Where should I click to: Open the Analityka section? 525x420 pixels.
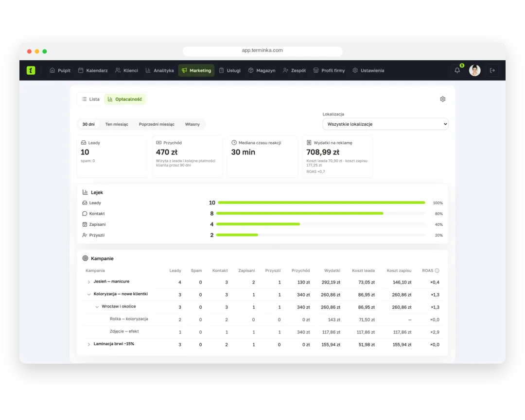click(159, 70)
